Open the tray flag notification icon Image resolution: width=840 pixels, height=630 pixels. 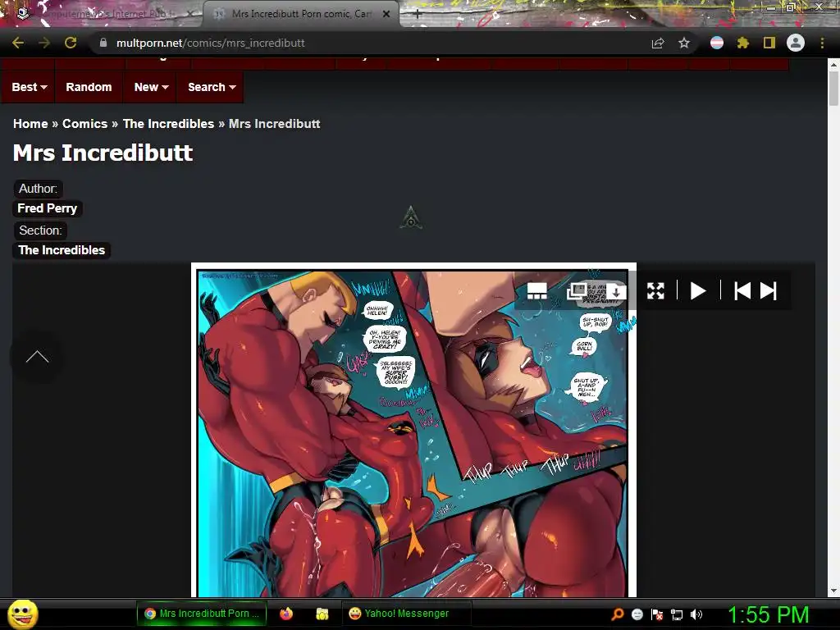point(657,614)
